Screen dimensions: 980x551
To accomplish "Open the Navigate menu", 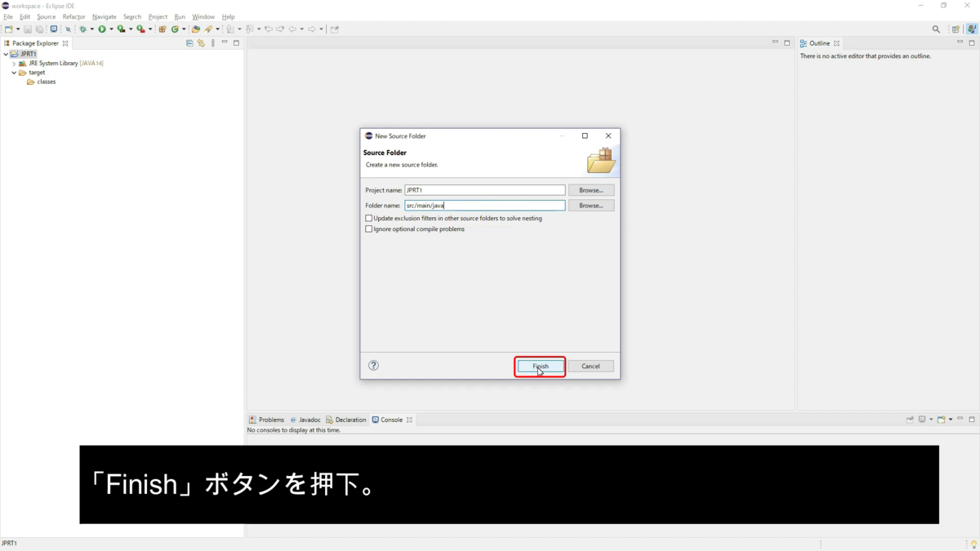I will pos(104,16).
